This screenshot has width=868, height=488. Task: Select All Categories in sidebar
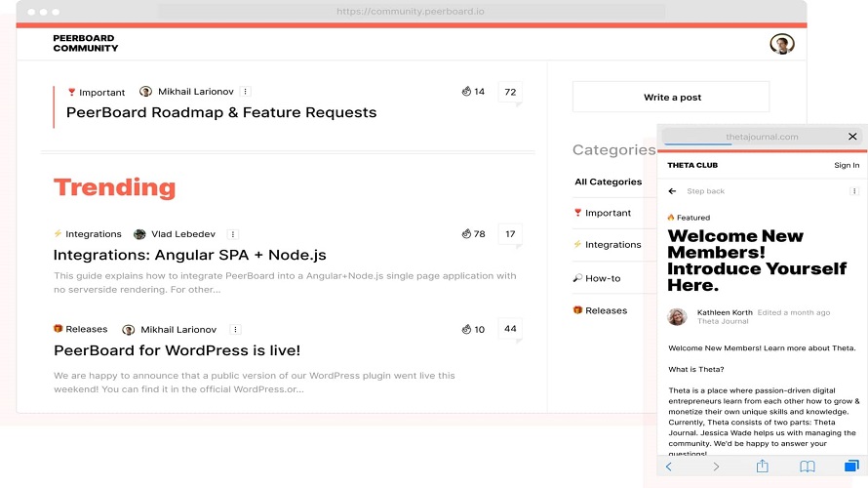pyautogui.click(x=608, y=182)
